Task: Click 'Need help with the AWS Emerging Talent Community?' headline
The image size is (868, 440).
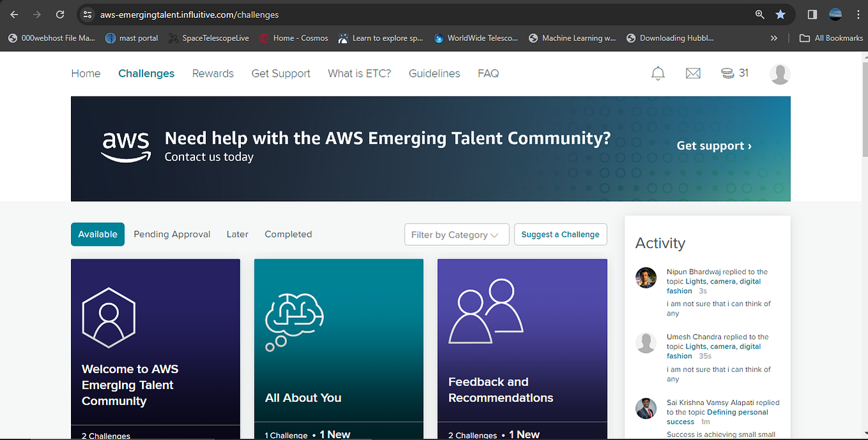Action: click(x=387, y=139)
